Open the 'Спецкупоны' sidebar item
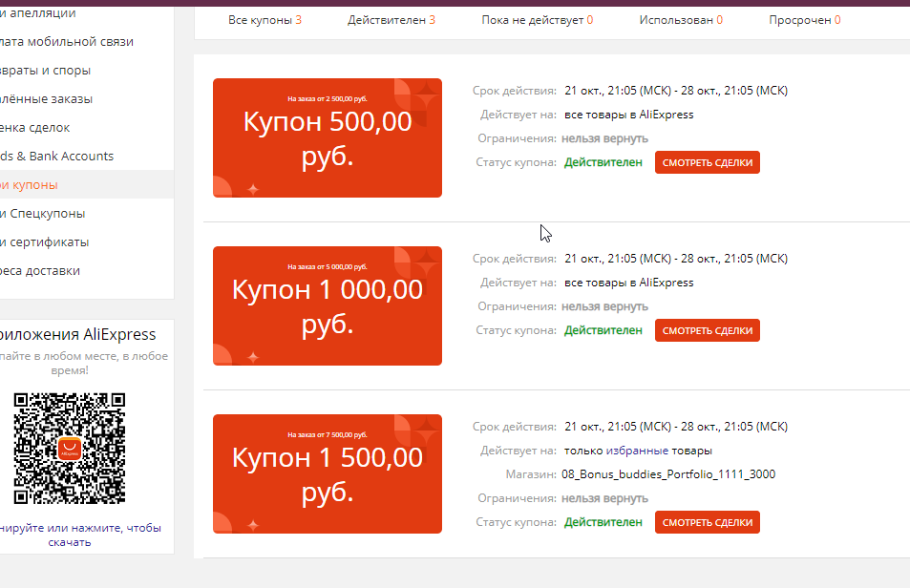910x588 pixels. (x=42, y=214)
